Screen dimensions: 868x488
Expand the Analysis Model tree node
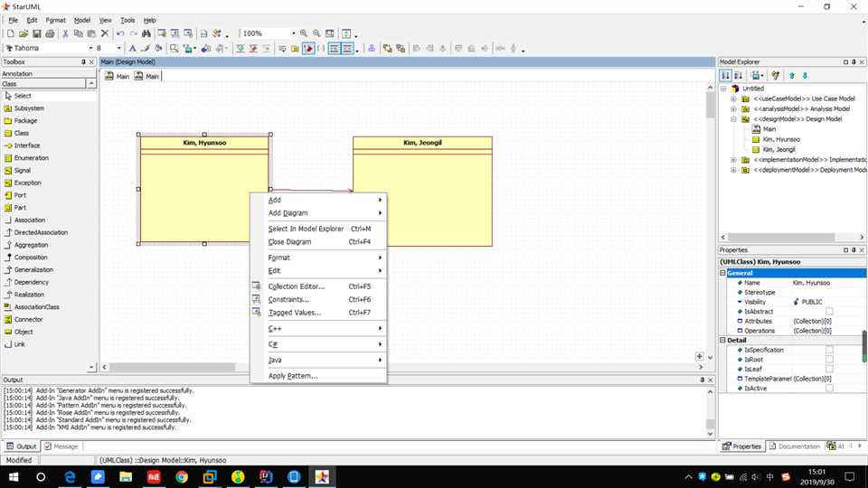coord(733,109)
